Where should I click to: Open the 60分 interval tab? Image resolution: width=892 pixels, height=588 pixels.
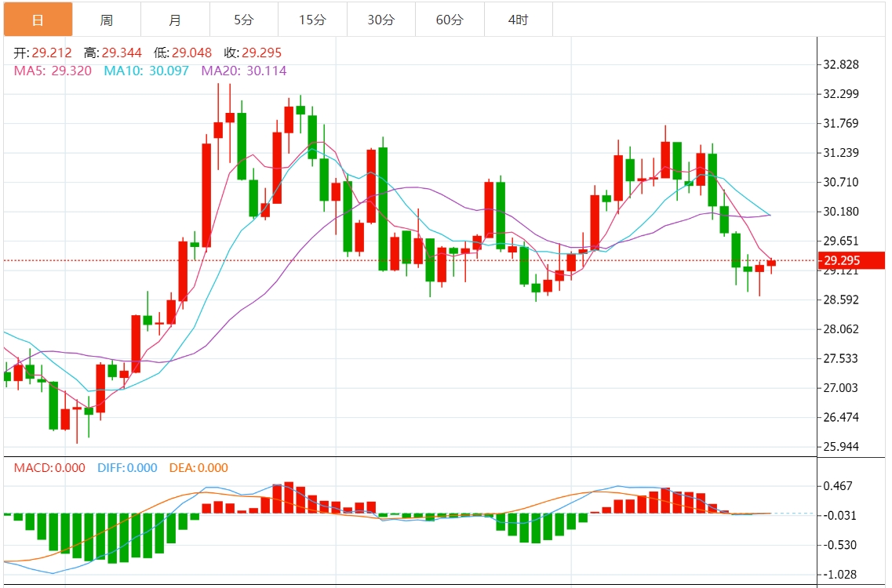(x=450, y=20)
